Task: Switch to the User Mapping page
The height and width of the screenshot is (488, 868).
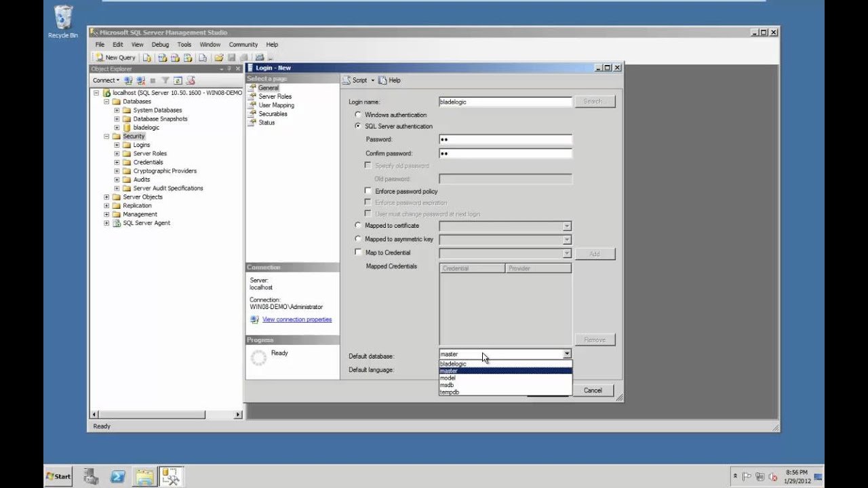Action: (x=276, y=106)
